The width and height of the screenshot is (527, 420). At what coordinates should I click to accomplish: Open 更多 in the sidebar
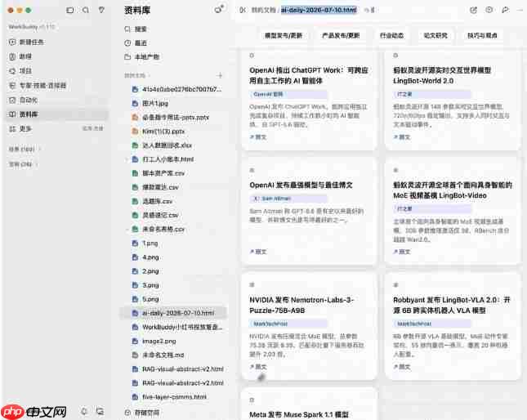57,128
